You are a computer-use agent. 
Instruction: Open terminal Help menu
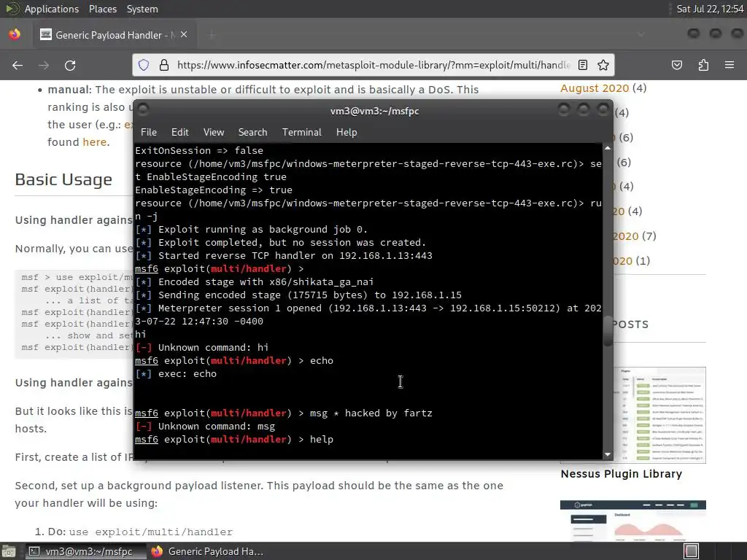pyautogui.click(x=347, y=133)
